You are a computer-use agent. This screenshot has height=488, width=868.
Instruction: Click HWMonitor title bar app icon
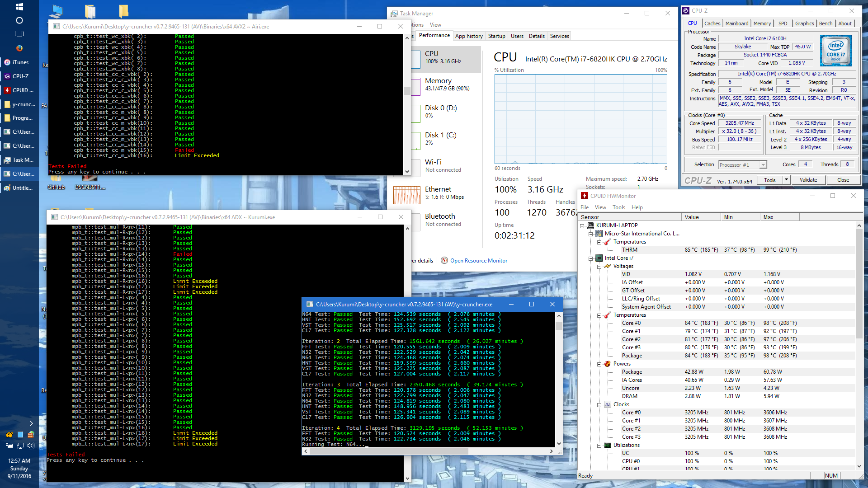coord(585,196)
